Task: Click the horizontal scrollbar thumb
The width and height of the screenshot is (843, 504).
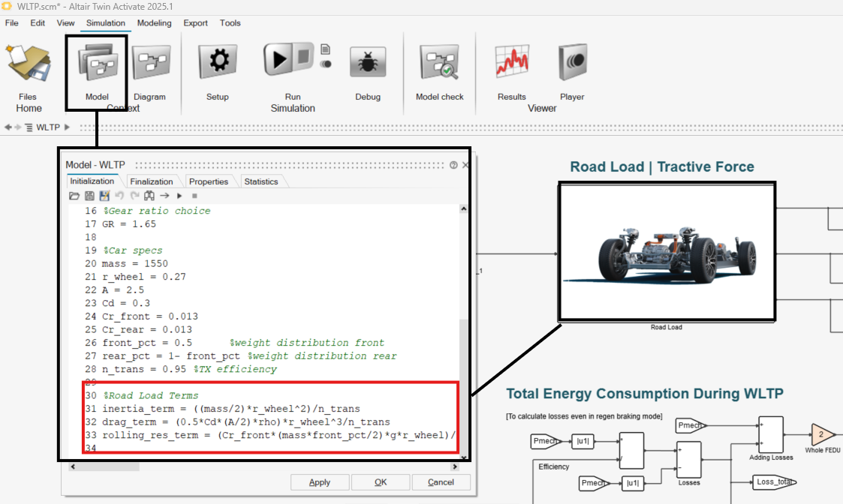Action: tap(109, 466)
